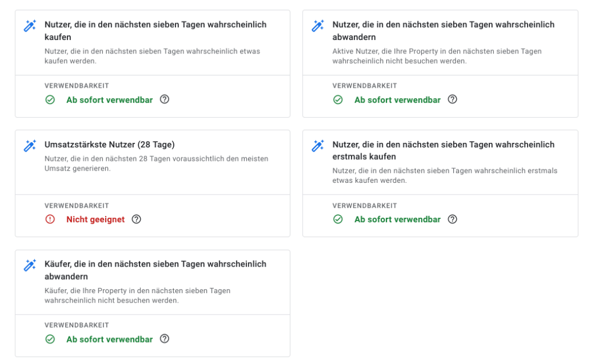Click the 'Nicht geeignet' status text

tap(95, 219)
